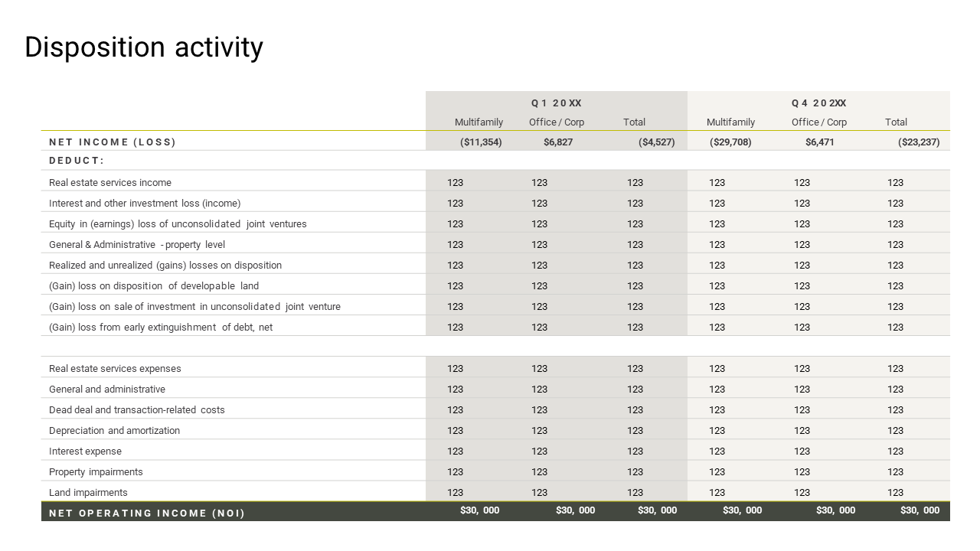Click 'General & Administrative - property level' label
980x551 pixels.
tap(137, 245)
